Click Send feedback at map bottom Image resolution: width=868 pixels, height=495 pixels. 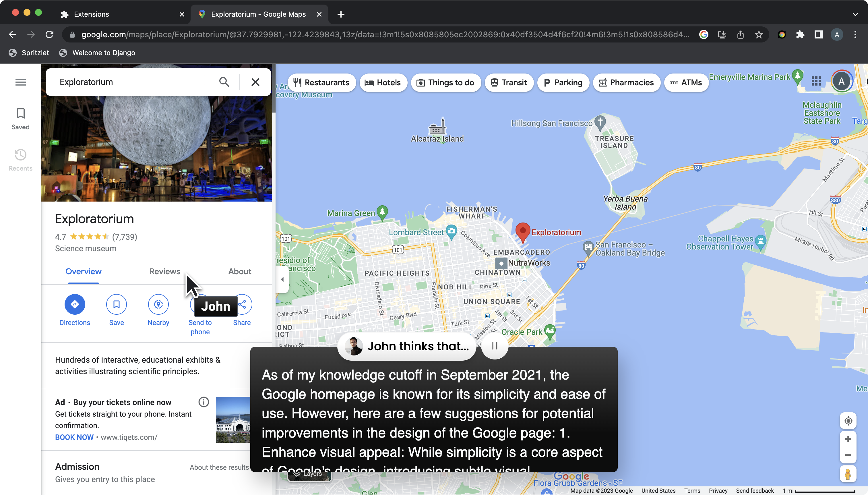point(755,491)
